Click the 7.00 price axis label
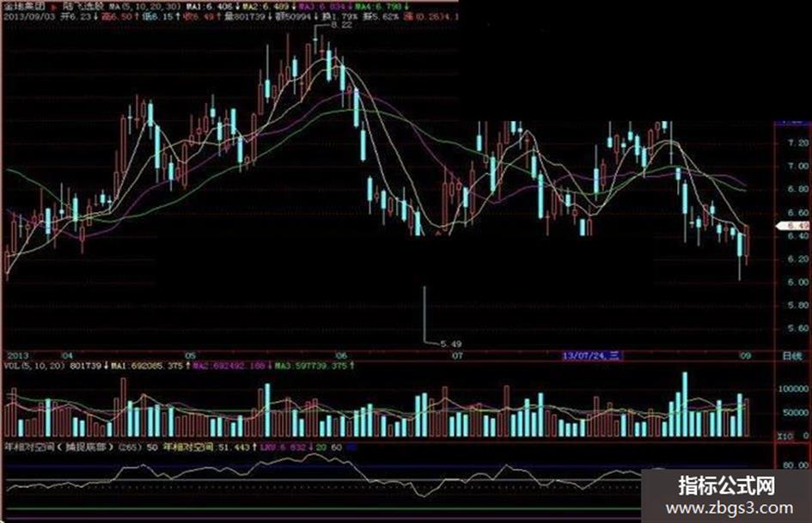Screen dimensions: 812x523 [x=798, y=166]
